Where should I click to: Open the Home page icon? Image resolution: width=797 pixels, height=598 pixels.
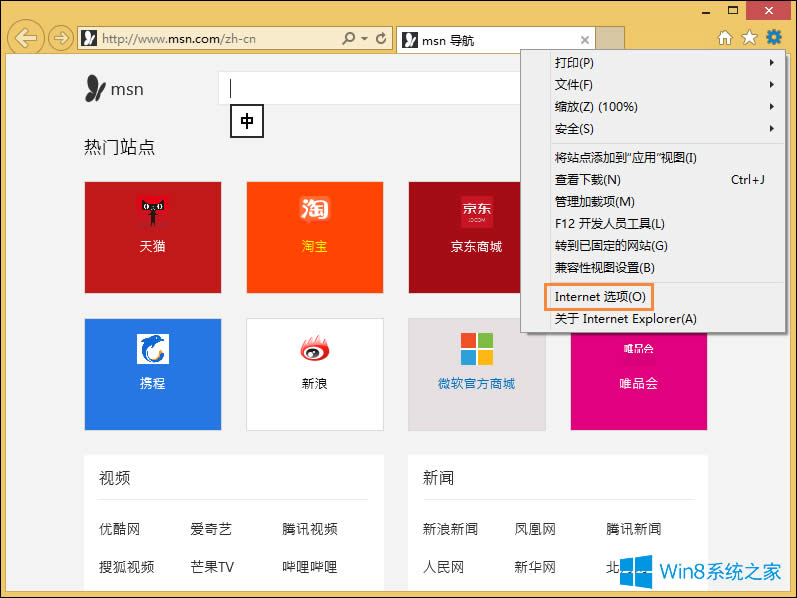point(726,38)
